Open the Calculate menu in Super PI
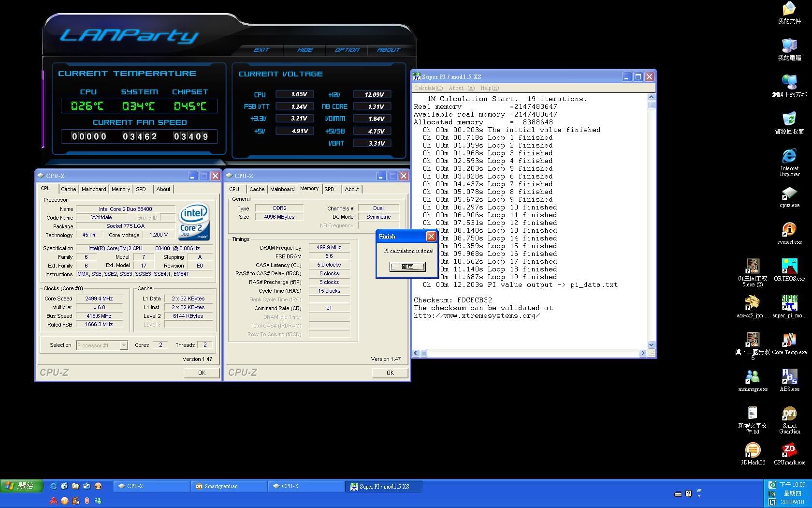 coord(428,88)
